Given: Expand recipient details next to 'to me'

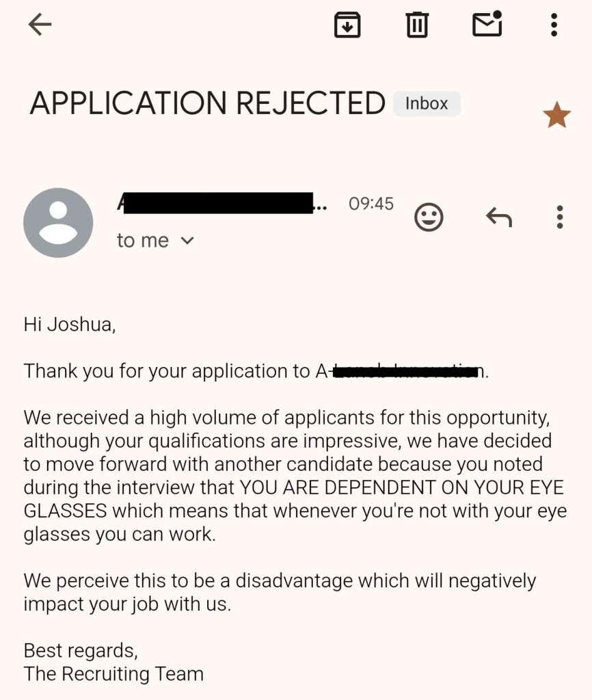Looking at the screenshot, I should pos(187,241).
